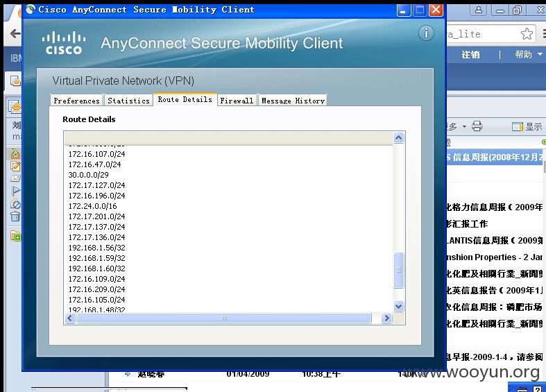Select route 172.16.196.0/24

click(x=96, y=196)
